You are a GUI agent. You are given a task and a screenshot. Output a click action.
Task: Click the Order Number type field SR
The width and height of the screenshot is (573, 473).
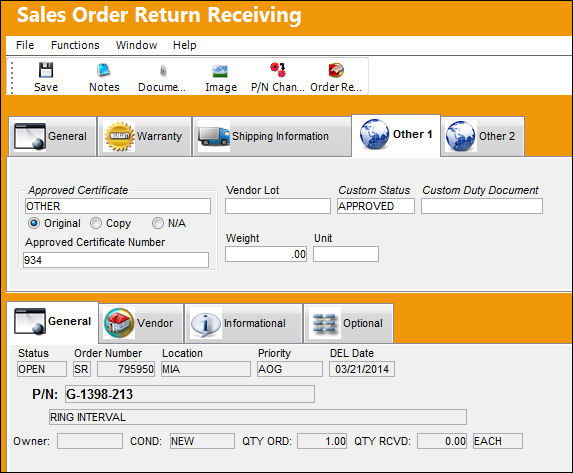click(82, 369)
